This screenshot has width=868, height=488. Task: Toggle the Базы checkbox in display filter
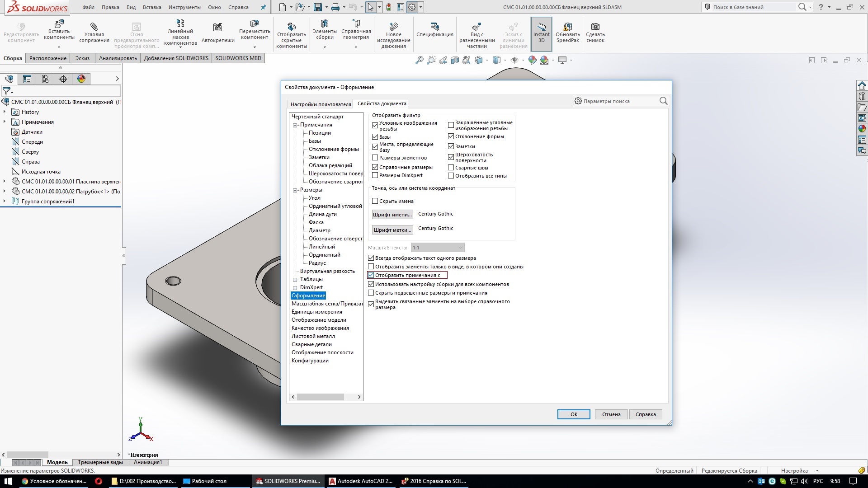pyautogui.click(x=376, y=136)
